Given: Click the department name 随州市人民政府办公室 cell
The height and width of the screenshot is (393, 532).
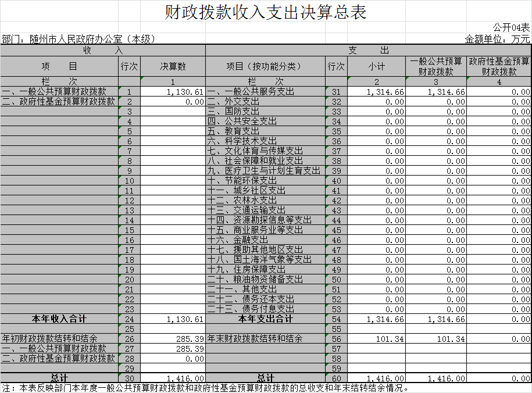Looking at the screenshot, I should tap(79, 39).
